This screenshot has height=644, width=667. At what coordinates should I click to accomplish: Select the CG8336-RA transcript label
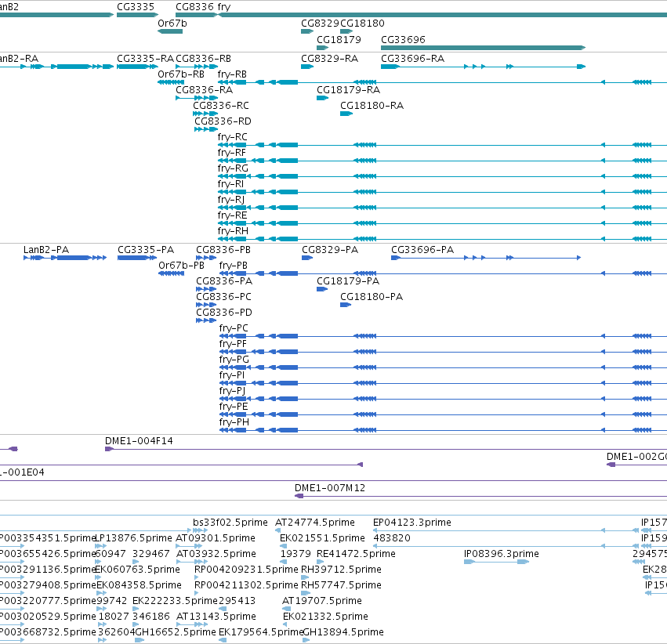(x=205, y=90)
